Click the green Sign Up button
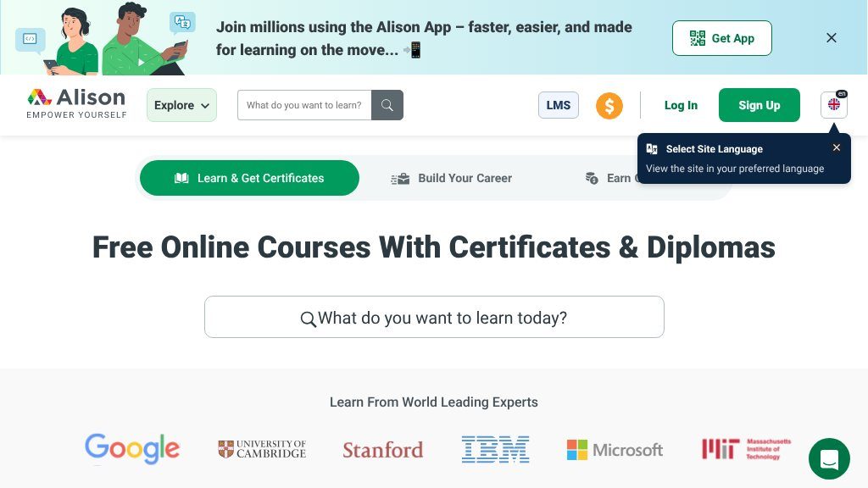 [x=759, y=105]
